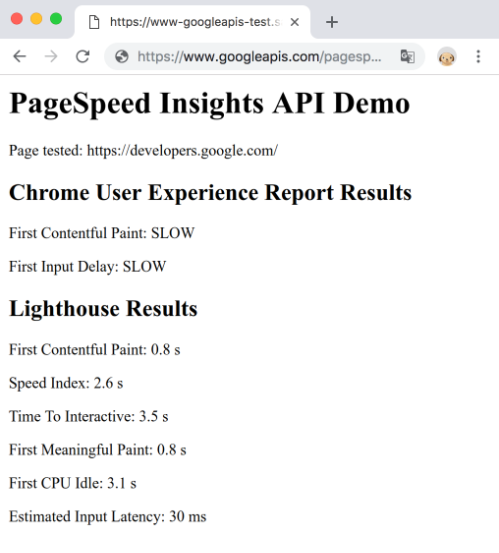The image size is (499, 553).
Task: Click 'Estimated Input Latency: 30 ms' text
Action: pos(108,517)
